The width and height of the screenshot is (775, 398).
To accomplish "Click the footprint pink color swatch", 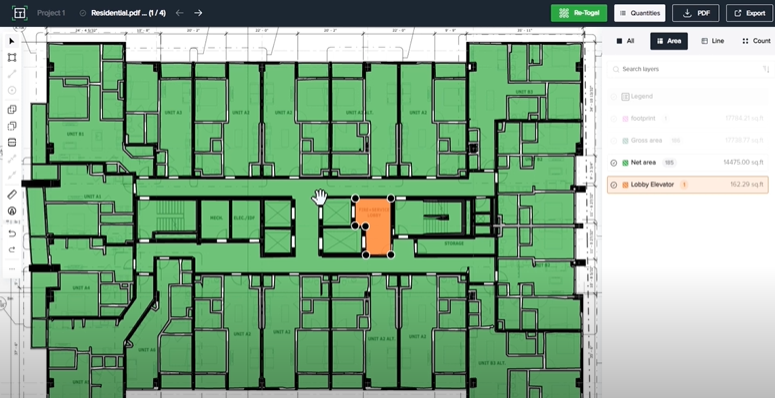I will point(625,119).
